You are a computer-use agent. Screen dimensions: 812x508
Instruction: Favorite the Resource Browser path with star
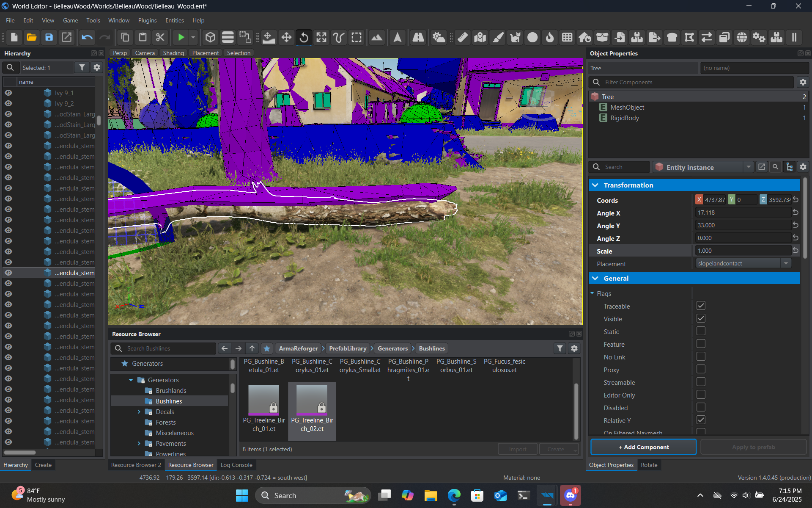pyautogui.click(x=267, y=348)
